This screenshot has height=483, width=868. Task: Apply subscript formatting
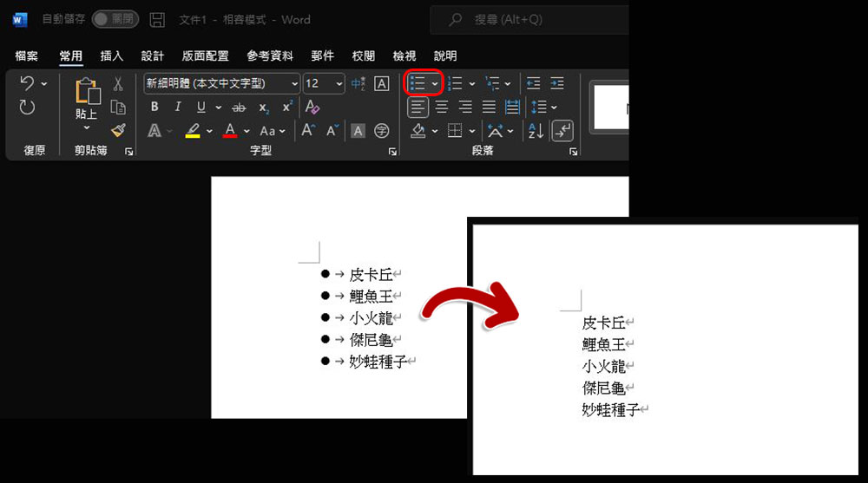pyautogui.click(x=264, y=108)
